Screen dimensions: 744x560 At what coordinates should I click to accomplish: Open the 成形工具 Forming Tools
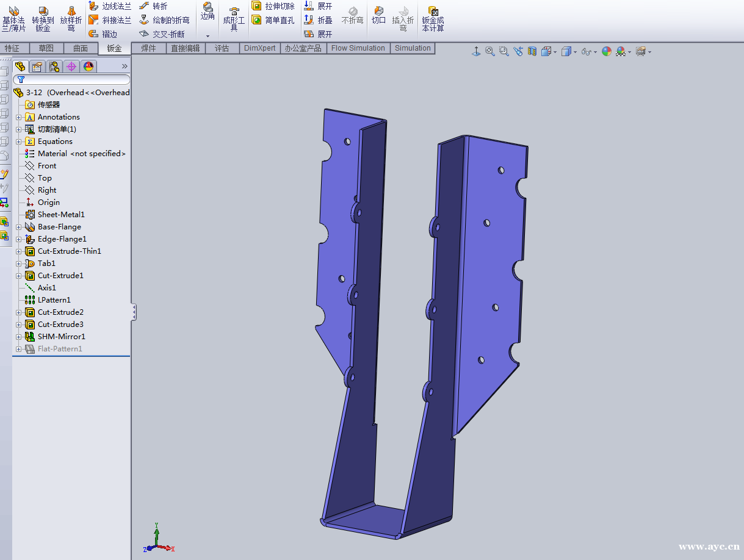(x=234, y=16)
